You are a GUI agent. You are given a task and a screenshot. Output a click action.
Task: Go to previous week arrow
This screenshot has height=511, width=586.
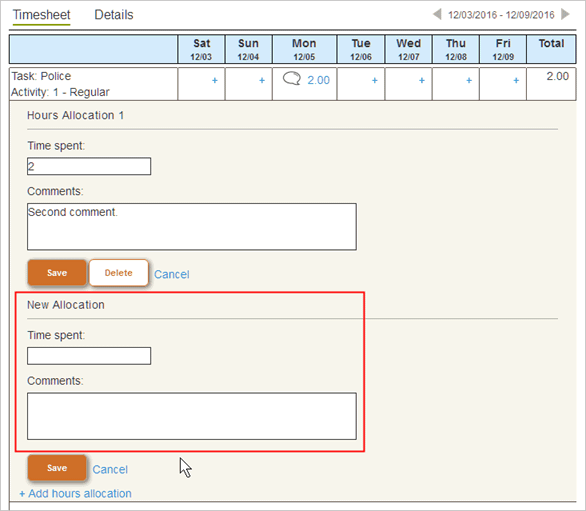[x=437, y=15]
